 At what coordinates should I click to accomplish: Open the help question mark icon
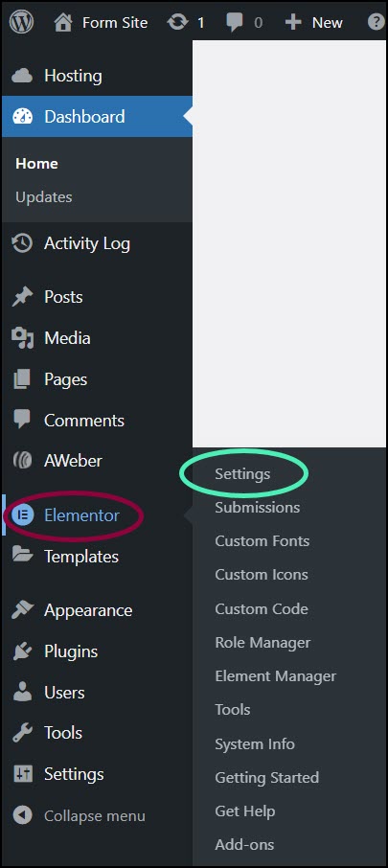click(377, 22)
